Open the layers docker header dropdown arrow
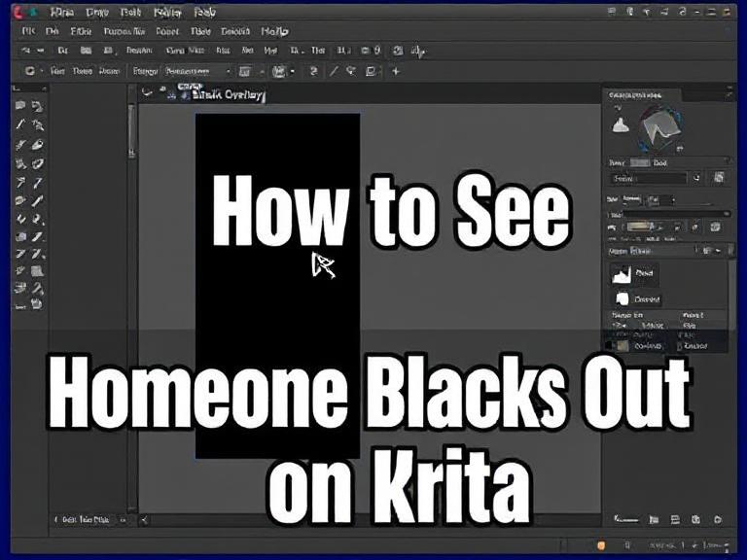This screenshot has width=747, height=560. (718, 251)
